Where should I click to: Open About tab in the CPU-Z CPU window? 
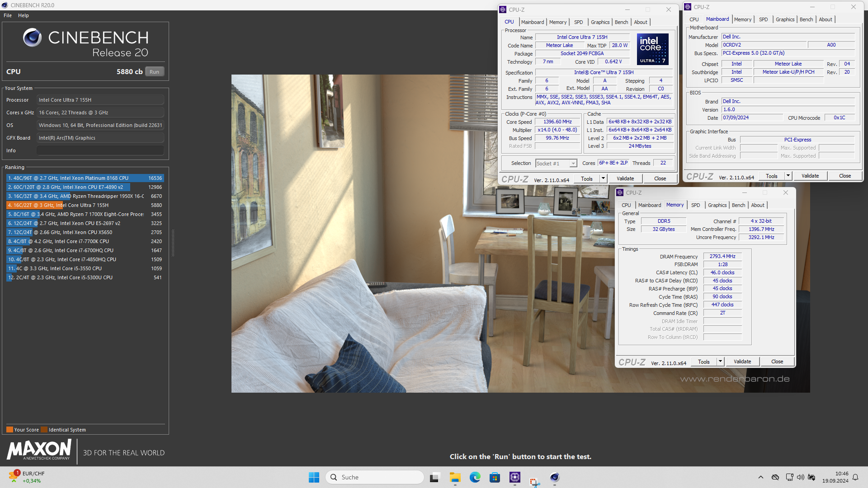[640, 22]
